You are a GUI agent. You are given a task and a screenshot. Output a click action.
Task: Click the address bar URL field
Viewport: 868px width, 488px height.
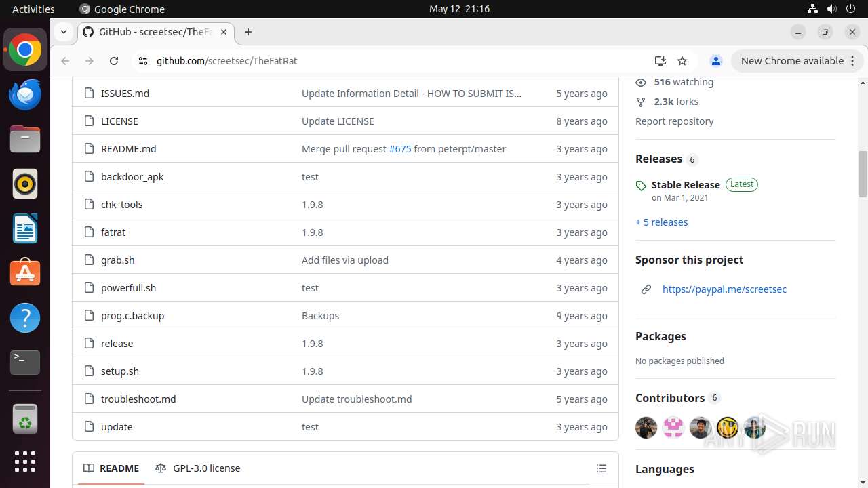tap(400, 61)
